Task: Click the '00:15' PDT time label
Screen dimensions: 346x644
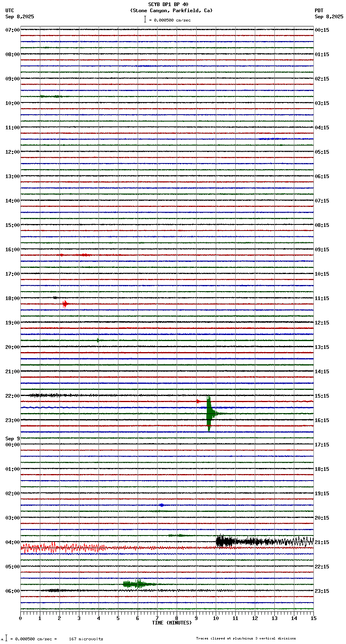Action: (322, 30)
